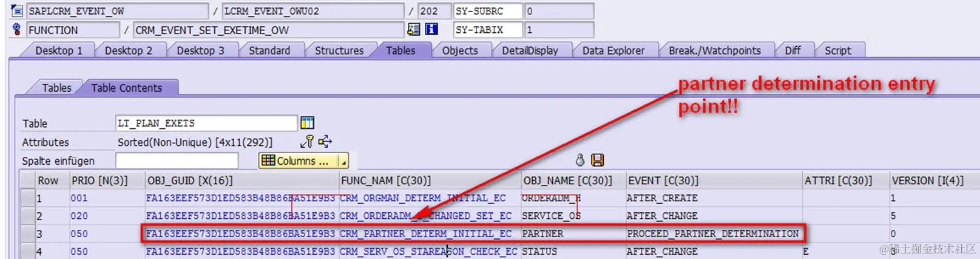The image size is (980, 259).
Task: Click the SY-TABIX value 1 field
Action: pos(559,30)
